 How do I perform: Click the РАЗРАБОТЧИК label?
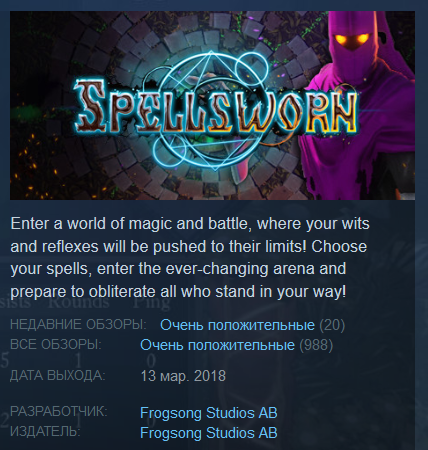(59, 411)
